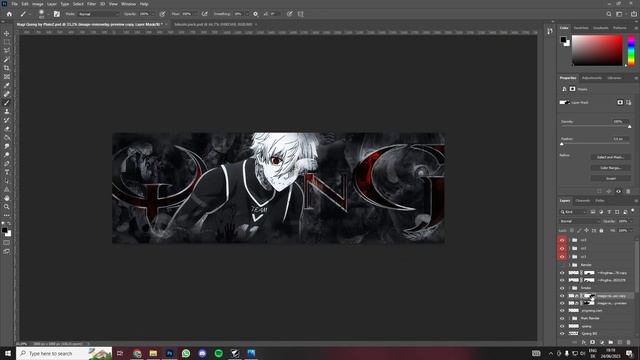Toggle visibility of Qzeng BG layer

click(562, 333)
